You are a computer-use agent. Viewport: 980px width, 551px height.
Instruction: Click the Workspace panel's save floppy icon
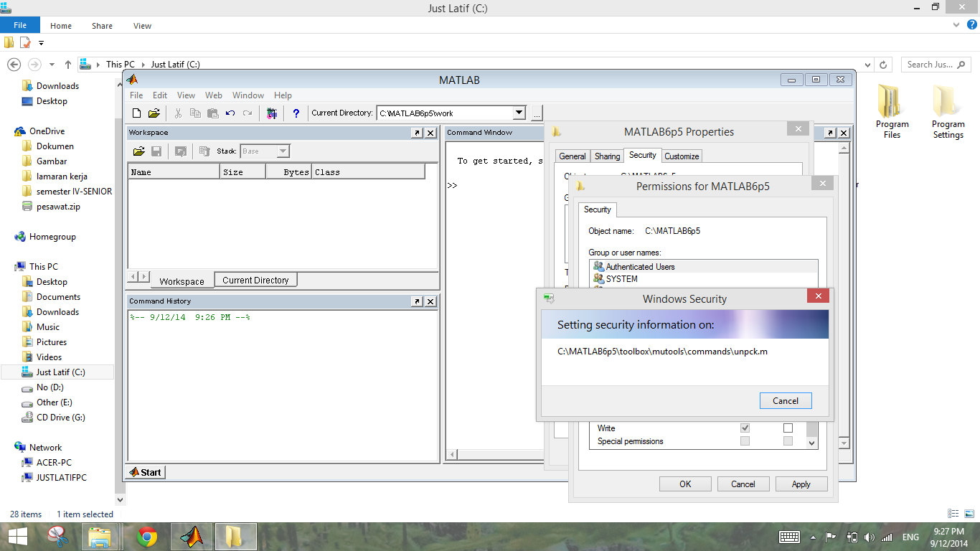click(156, 151)
